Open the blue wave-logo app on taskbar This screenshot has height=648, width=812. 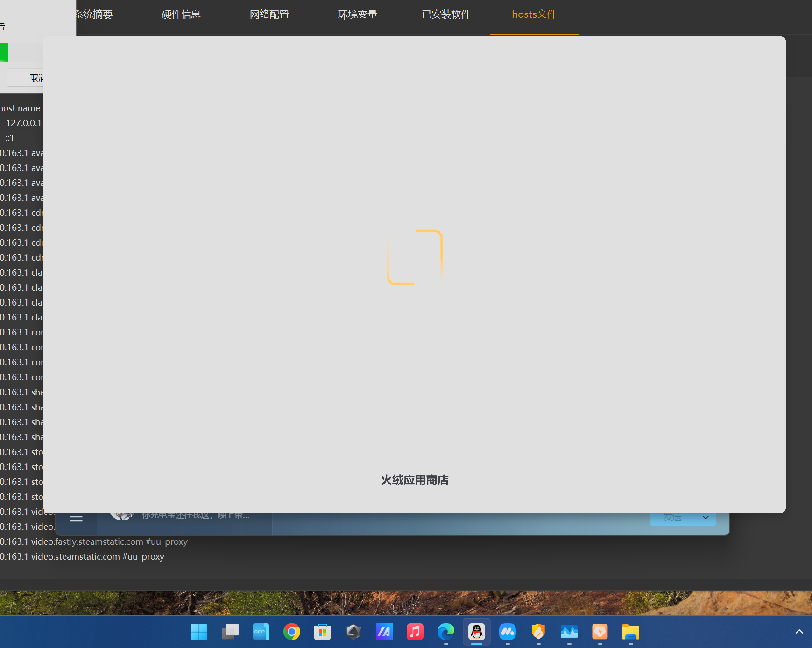[x=508, y=632]
